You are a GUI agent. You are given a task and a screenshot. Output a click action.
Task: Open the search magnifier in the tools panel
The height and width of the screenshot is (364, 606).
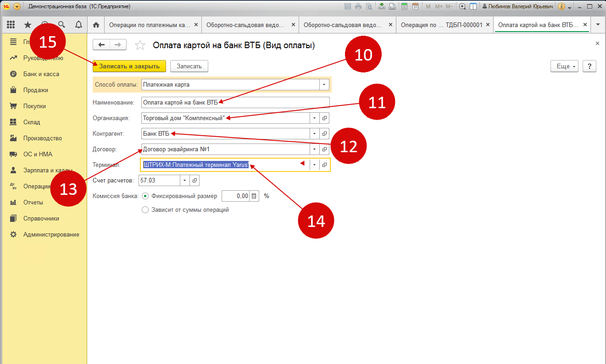(x=61, y=25)
